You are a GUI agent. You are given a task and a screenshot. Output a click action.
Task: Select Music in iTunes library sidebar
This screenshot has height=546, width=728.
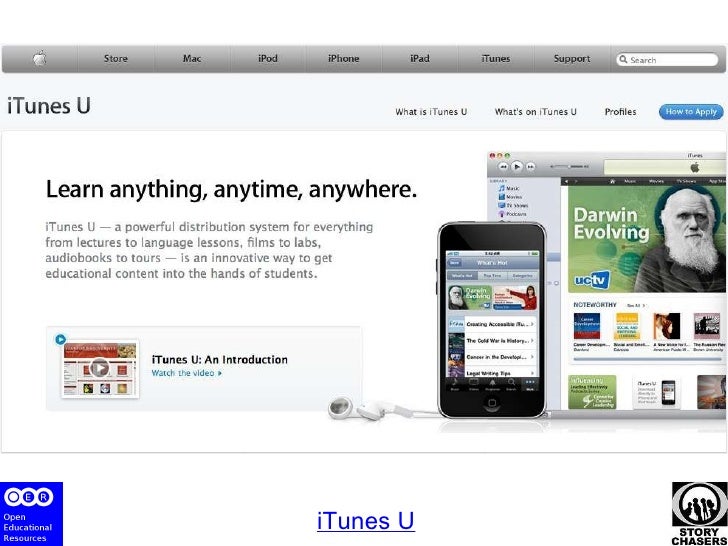[x=509, y=188]
